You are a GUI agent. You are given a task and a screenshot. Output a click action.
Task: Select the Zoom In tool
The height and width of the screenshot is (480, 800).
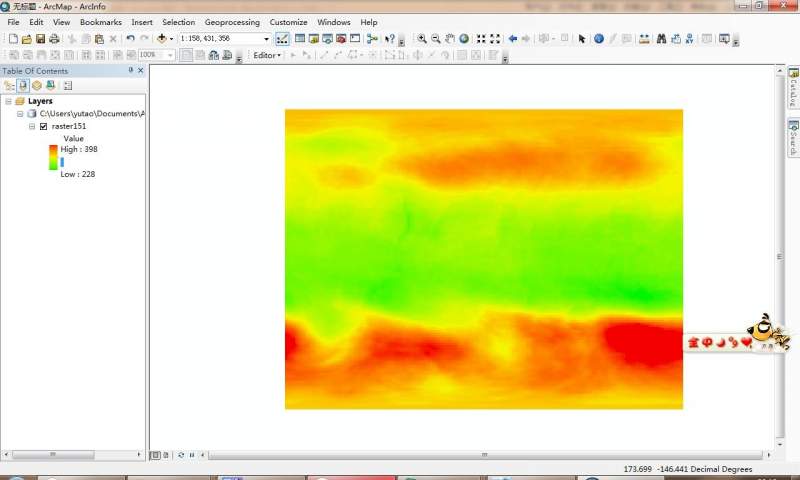point(422,39)
